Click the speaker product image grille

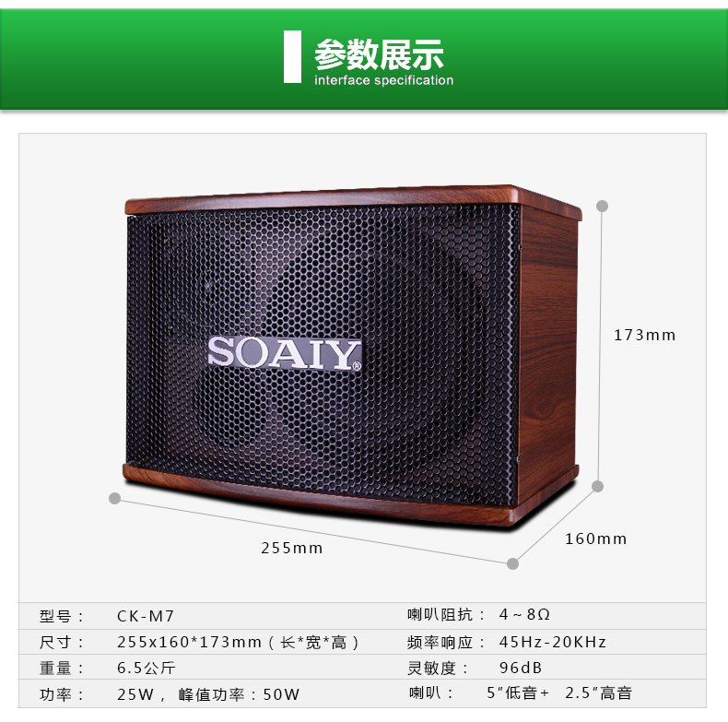coord(323,355)
